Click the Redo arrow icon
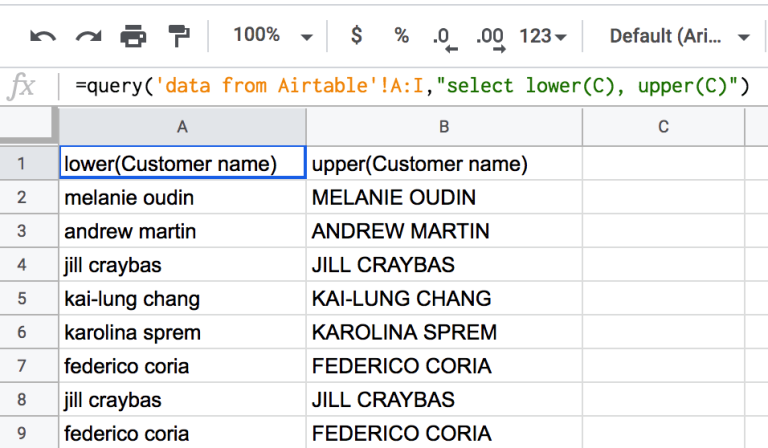The height and width of the screenshot is (448, 768). (x=88, y=37)
